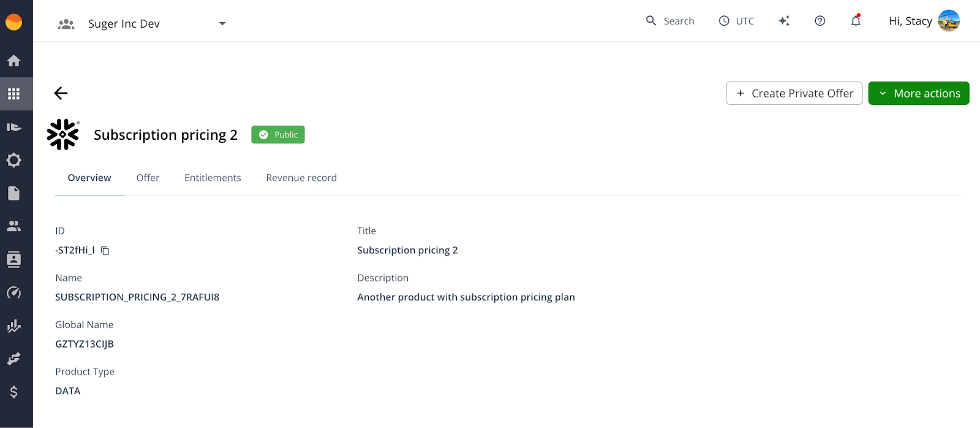Viewport: 980px width, 428px height.
Task: Click the Search field in header
Action: pyautogui.click(x=671, y=21)
